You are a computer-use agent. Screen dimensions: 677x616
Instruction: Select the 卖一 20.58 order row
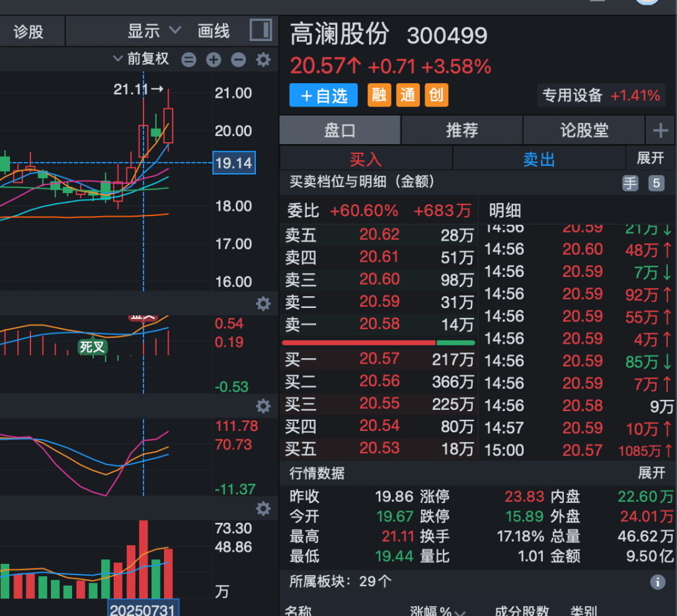tap(379, 324)
